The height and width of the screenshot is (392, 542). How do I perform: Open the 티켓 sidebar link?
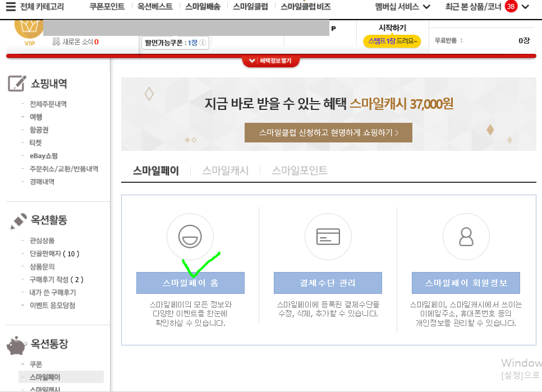tap(35, 143)
